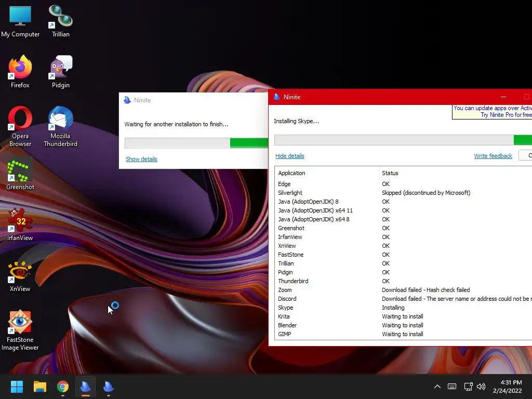Select the Trillian desktop shortcut
The image size is (532, 399).
click(61, 21)
